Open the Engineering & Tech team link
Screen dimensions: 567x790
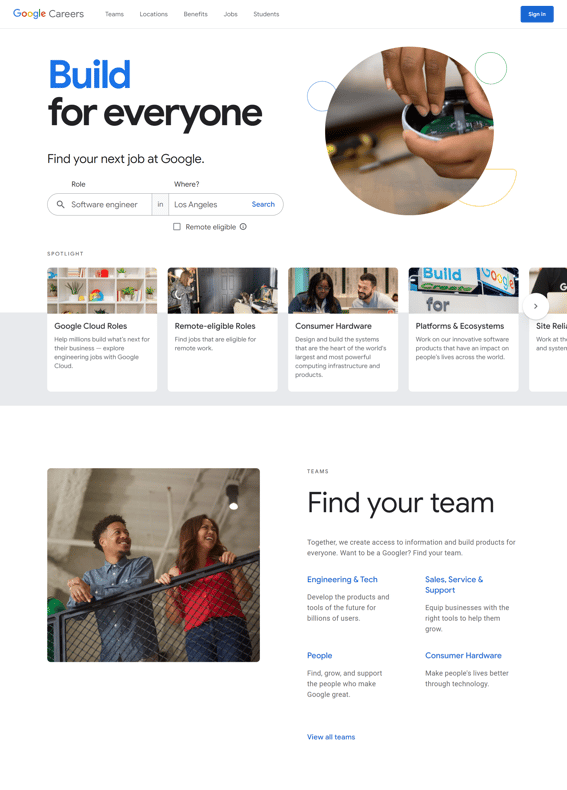342,579
